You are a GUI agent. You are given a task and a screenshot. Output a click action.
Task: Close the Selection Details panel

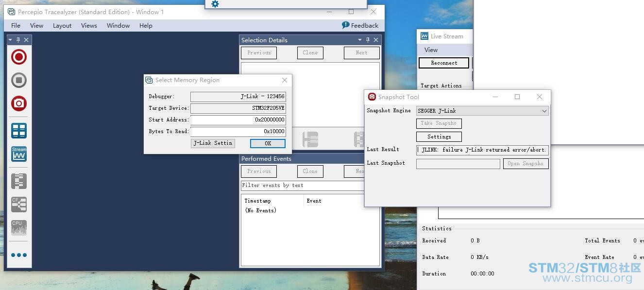(376, 40)
